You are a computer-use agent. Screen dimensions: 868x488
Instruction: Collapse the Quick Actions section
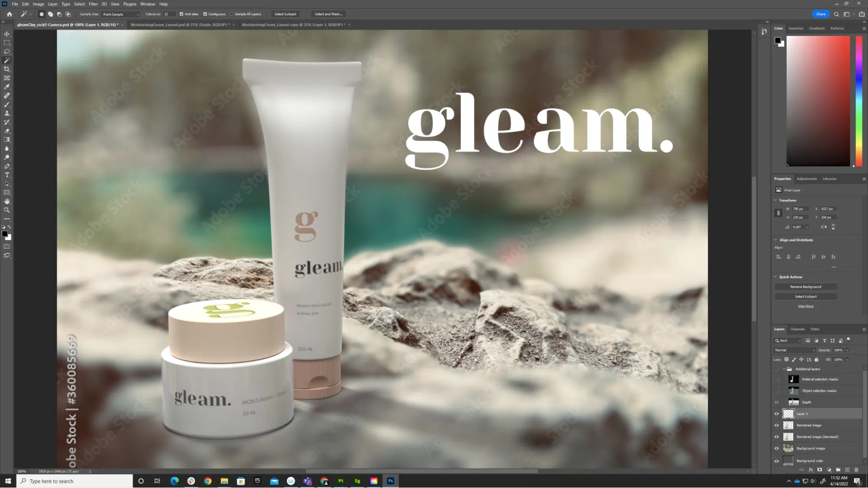pos(776,277)
